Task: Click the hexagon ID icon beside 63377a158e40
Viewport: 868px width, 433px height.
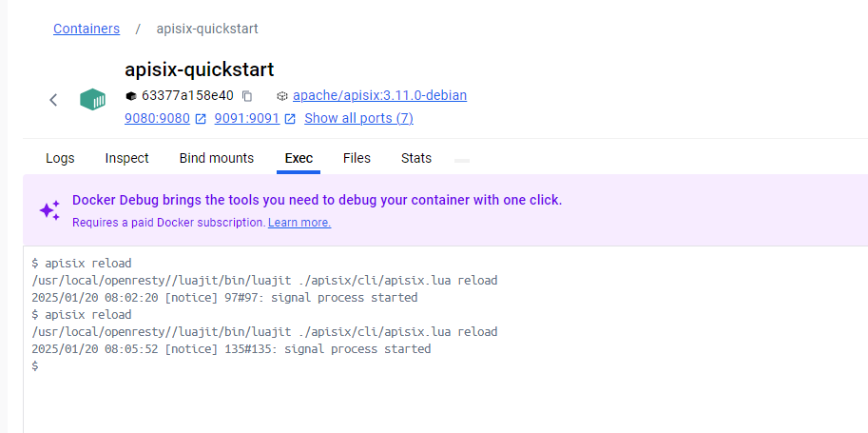Action: click(130, 96)
